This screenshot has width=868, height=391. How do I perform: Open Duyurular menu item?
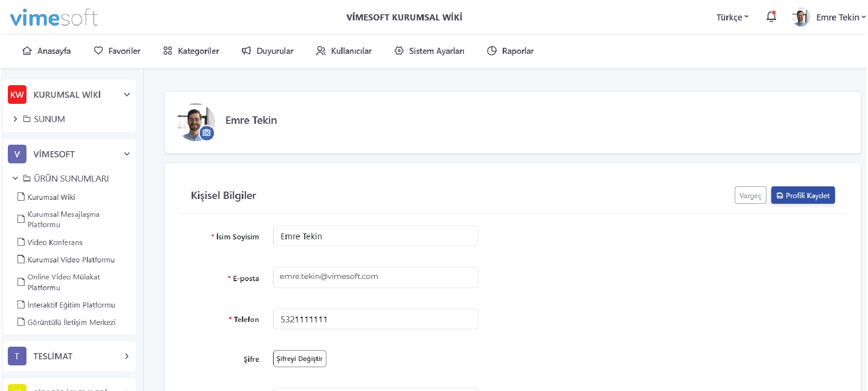268,51
